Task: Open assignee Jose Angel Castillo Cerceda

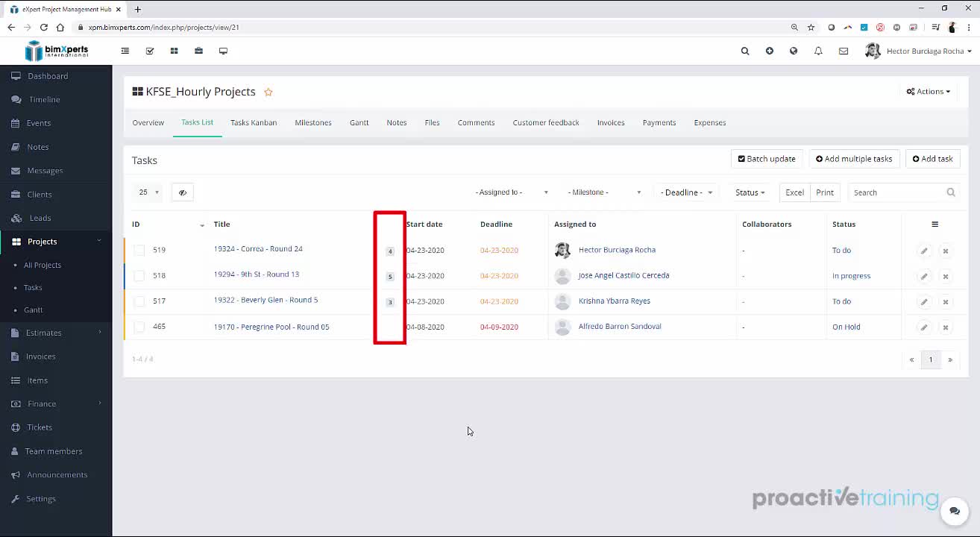Action: 624,275
